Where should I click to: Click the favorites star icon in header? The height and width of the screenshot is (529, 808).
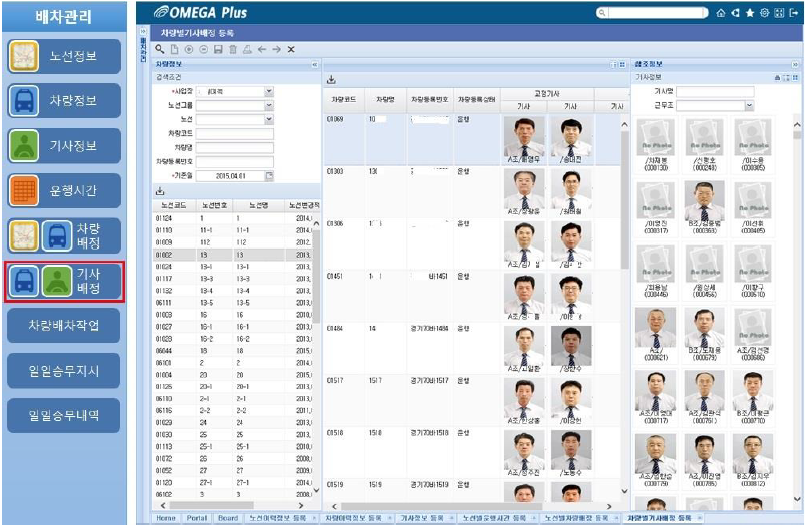750,13
